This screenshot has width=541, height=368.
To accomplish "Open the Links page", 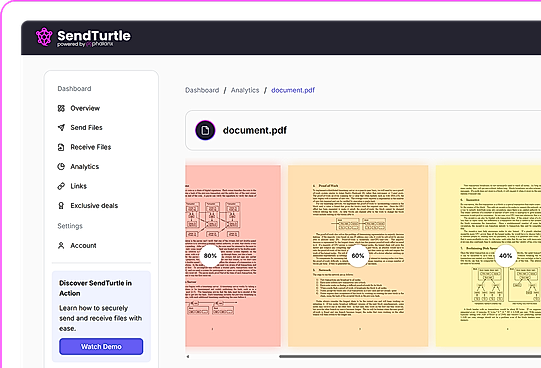I will [x=79, y=186].
